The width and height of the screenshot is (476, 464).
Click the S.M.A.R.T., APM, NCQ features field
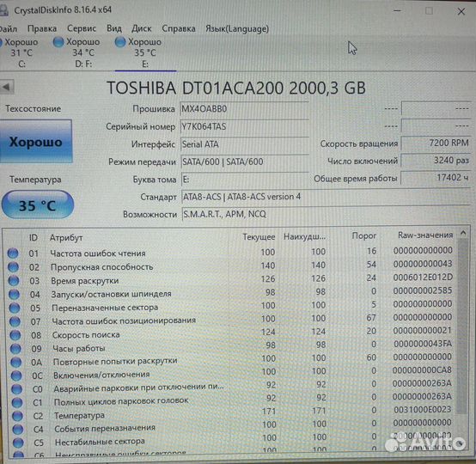(326, 215)
